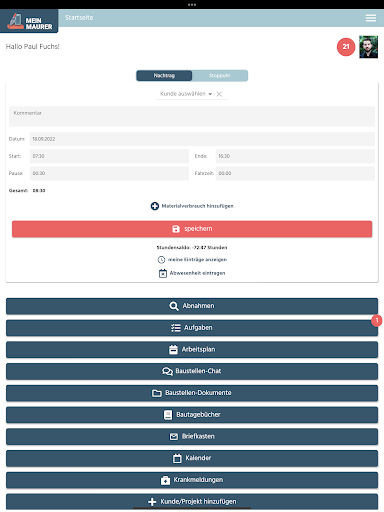384x512 pixels.
Task: Edit the Fahrzeit field
Action: (x=295, y=173)
